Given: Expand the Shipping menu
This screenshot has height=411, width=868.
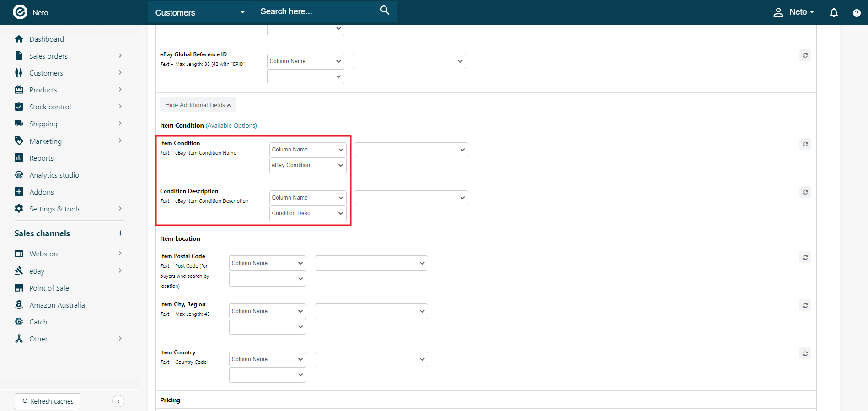Looking at the screenshot, I should coord(120,124).
